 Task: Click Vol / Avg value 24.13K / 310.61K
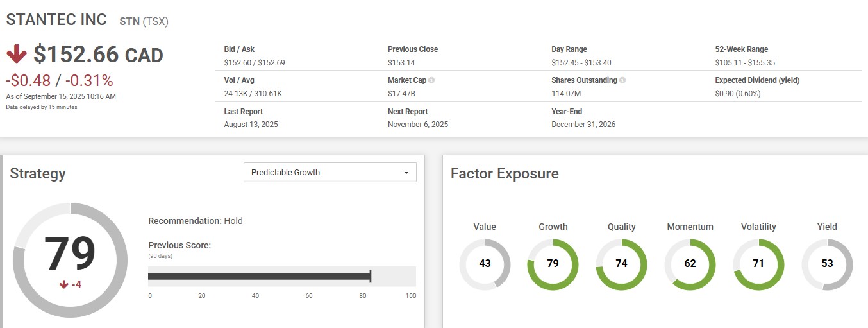click(253, 93)
